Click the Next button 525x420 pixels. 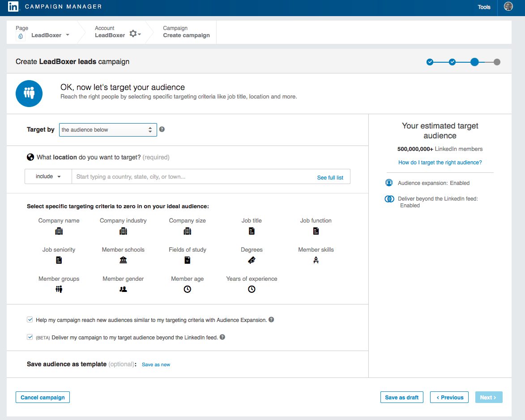(x=489, y=397)
